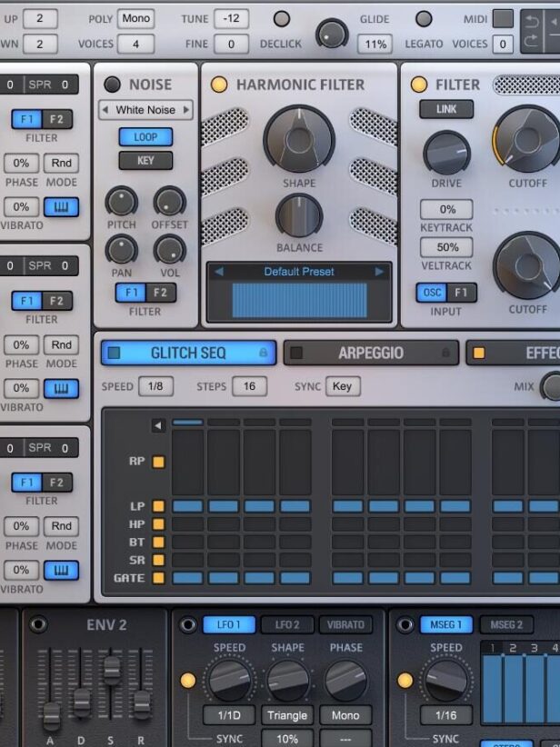The width and height of the screenshot is (560, 747).
Task: Switch to the MSEG 2 tab
Action: tap(506, 624)
